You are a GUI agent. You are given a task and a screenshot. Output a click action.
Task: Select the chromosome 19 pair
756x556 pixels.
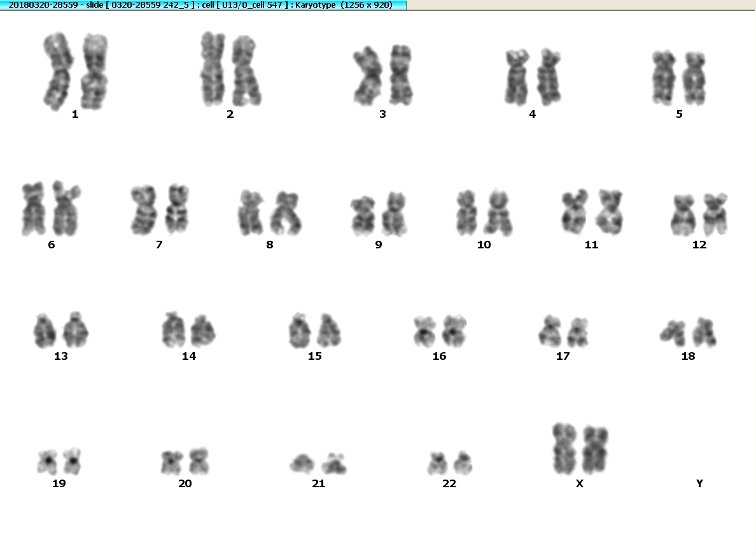tap(59, 461)
